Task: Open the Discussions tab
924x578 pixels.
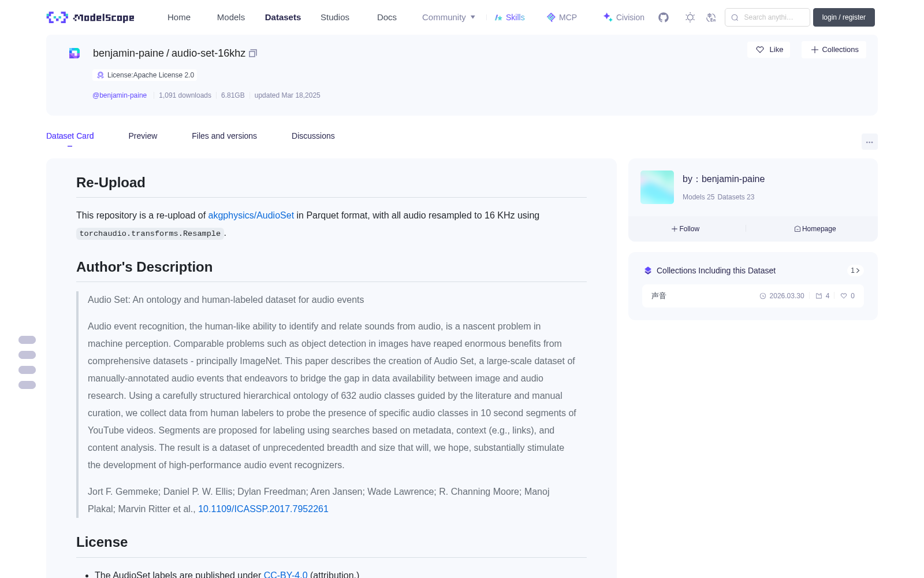Action: 313,136
